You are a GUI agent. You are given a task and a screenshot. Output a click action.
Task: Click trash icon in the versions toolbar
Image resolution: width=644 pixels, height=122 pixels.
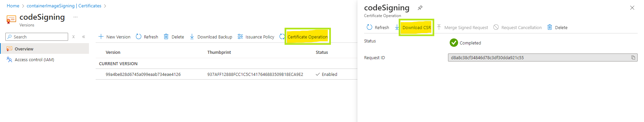click(x=166, y=36)
